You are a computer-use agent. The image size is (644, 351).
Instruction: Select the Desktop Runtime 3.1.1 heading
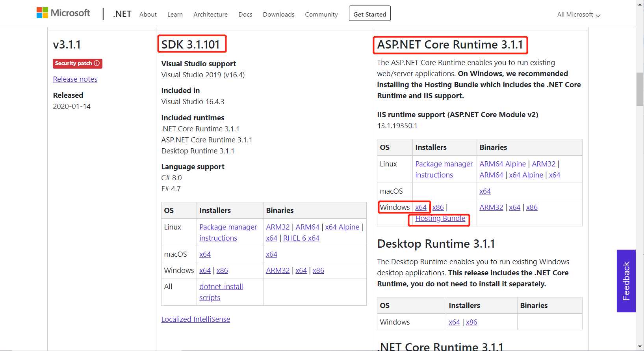pos(436,244)
